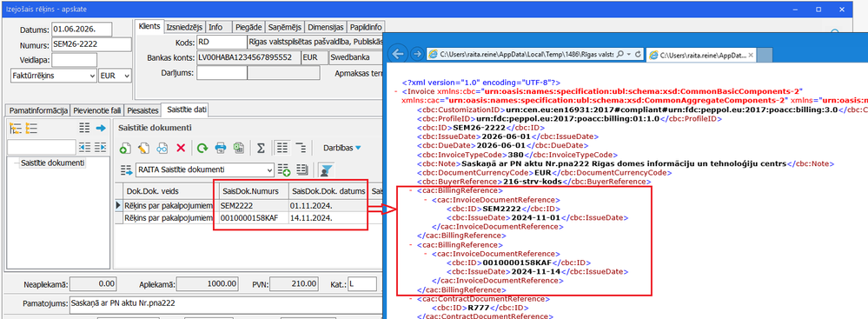Viewport: 868px width, 319px height.
Task: Select the date cell 14.11.2024.
Action: [x=328, y=217]
